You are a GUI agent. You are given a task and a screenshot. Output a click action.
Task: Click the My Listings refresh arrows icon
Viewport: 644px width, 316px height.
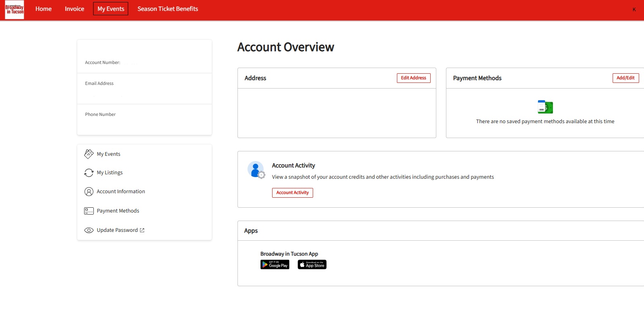pyautogui.click(x=89, y=173)
